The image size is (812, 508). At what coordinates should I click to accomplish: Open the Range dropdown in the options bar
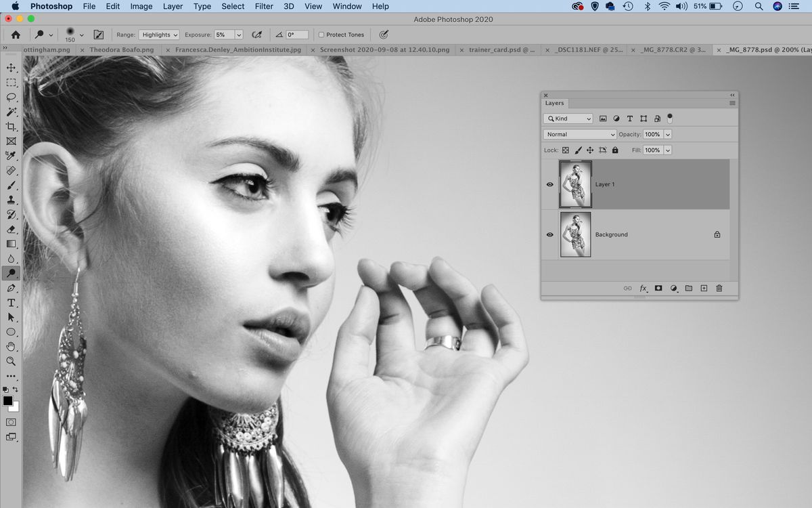click(x=159, y=34)
